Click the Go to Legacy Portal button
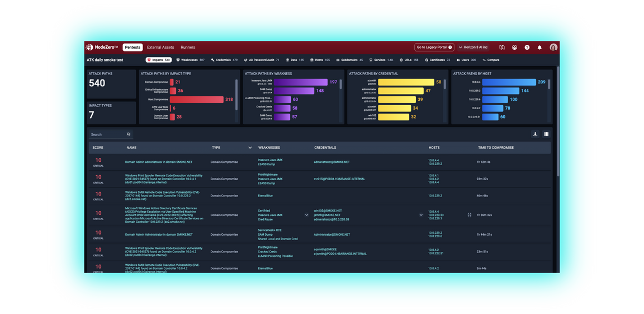644x314 pixels. tap(434, 48)
